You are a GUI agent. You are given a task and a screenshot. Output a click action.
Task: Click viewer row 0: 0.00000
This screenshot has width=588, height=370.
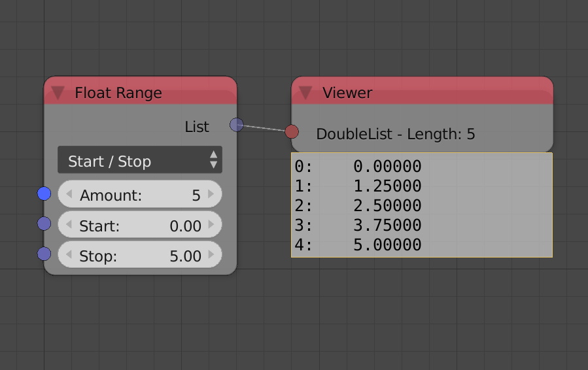point(358,167)
